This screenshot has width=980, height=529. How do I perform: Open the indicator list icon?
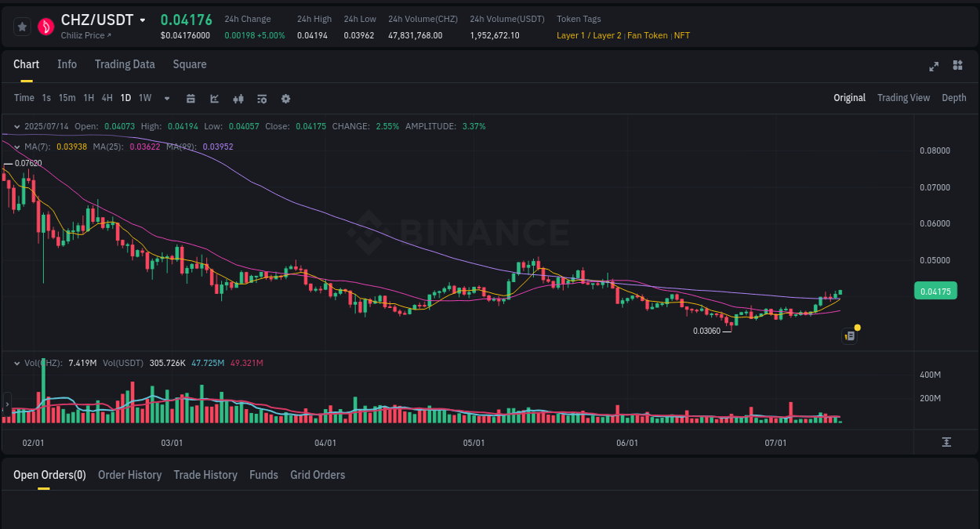point(261,98)
